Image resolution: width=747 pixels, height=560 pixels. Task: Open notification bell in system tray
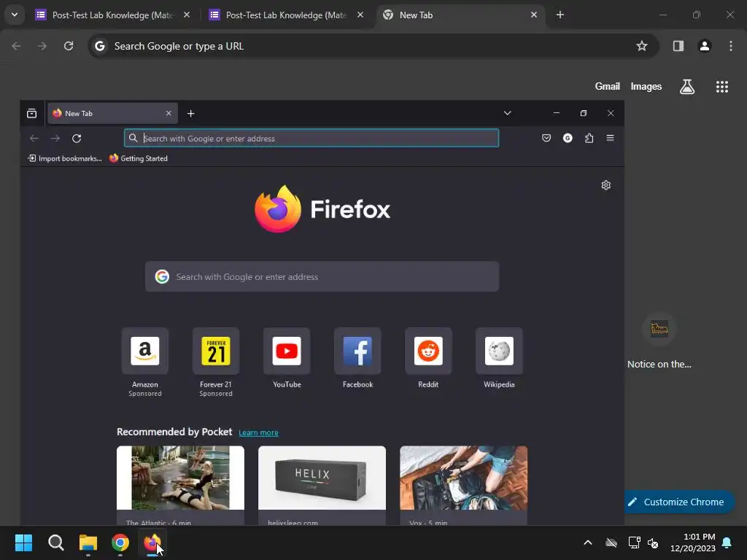tap(727, 542)
